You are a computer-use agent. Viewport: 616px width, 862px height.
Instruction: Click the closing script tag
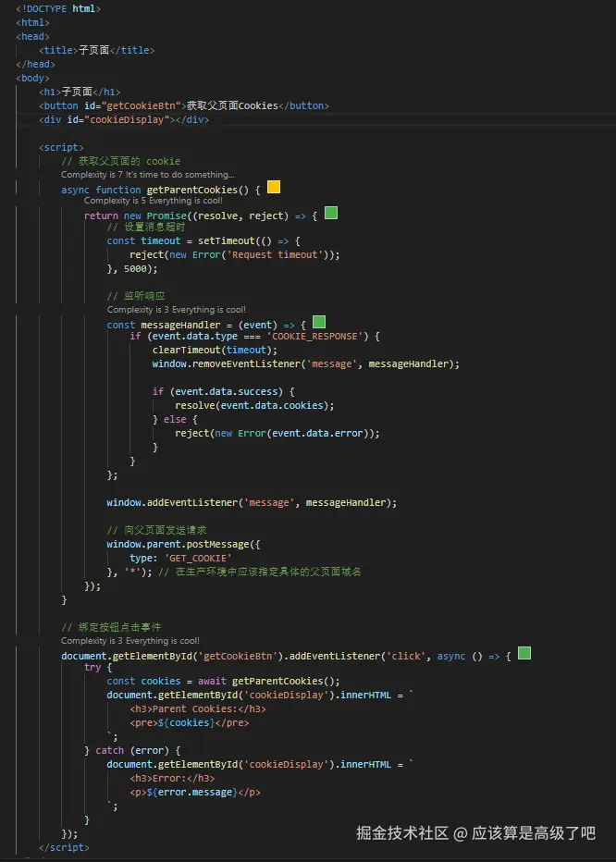(x=64, y=847)
